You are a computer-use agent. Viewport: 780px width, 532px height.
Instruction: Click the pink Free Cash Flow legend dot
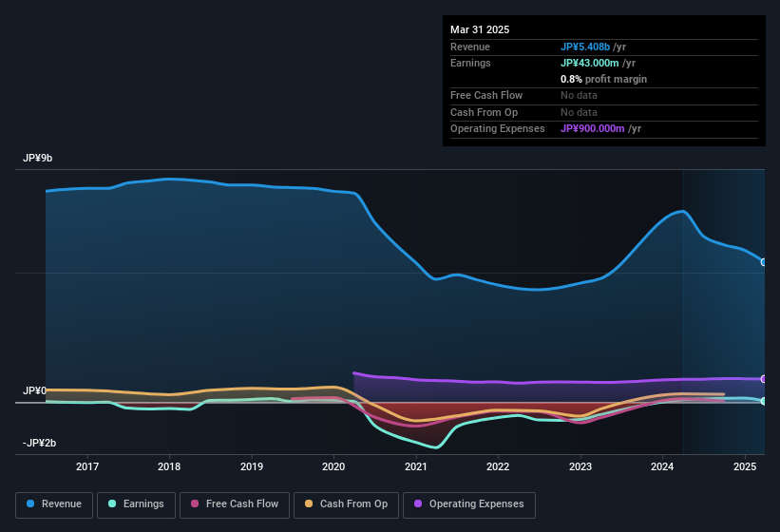click(195, 503)
